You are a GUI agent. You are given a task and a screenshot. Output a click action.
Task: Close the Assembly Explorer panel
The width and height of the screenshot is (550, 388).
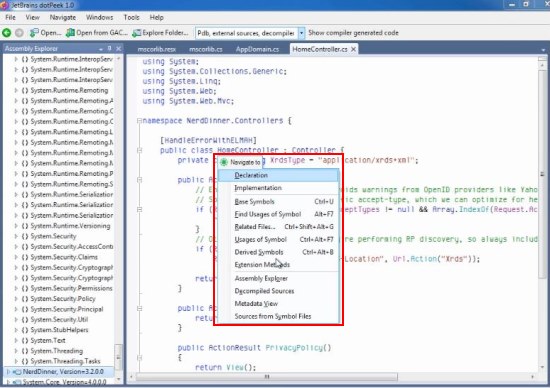pyautogui.click(x=119, y=48)
